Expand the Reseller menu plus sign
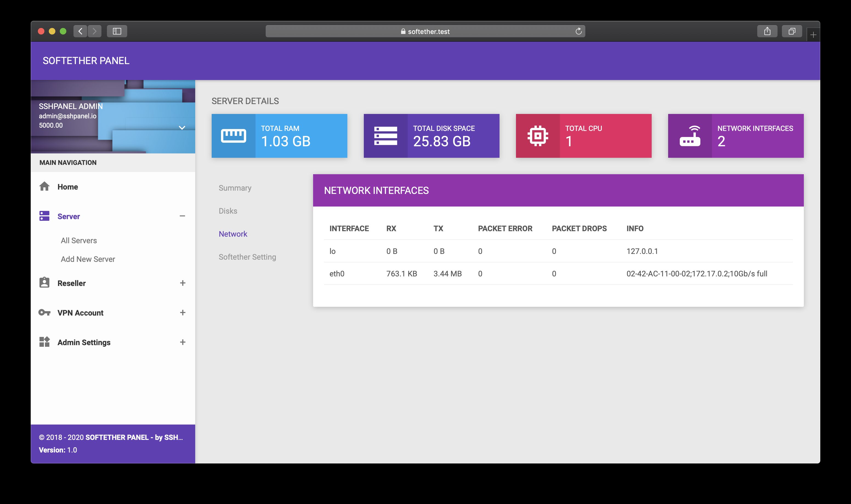The height and width of the screenshot is (504, 851). click(183, 283)
